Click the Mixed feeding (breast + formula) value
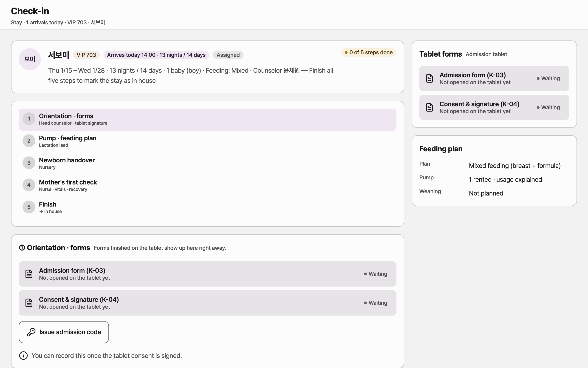The width and height of the screenshot is (588, 368). (515, 166)
